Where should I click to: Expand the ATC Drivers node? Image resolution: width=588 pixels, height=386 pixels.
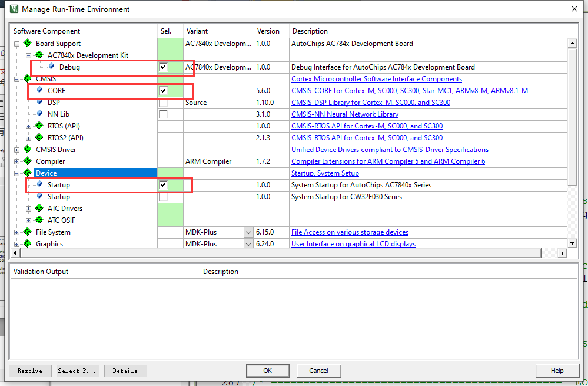click(x=28, y=209)
